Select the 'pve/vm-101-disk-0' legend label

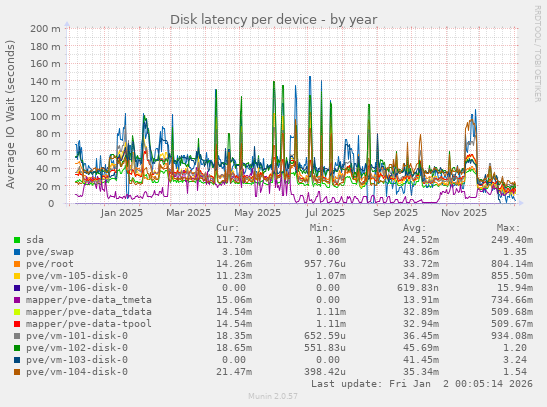tap(77, 336)
